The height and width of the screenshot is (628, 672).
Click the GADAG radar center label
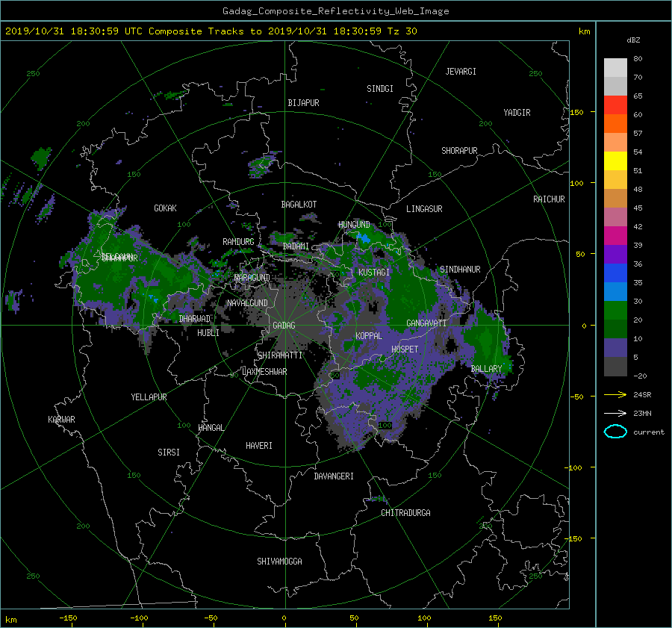284,326
